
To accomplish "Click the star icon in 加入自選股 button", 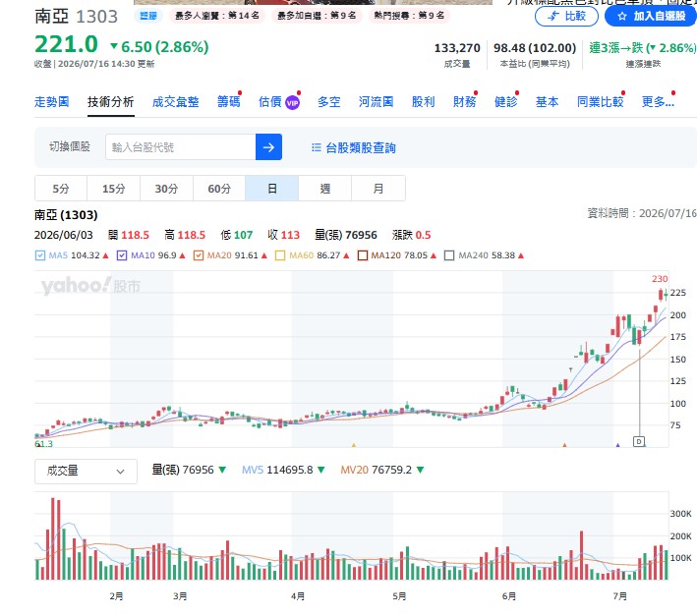I will [622, 17].
